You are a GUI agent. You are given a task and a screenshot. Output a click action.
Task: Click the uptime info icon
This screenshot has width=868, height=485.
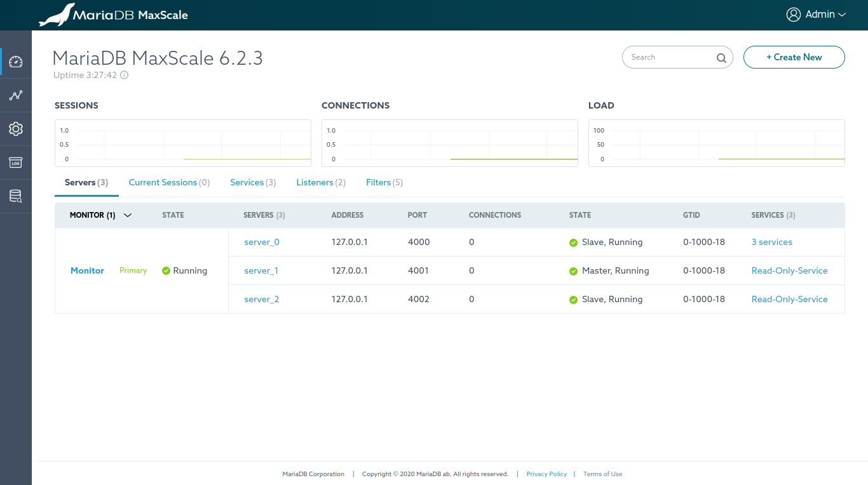click(x=125, y=75)
